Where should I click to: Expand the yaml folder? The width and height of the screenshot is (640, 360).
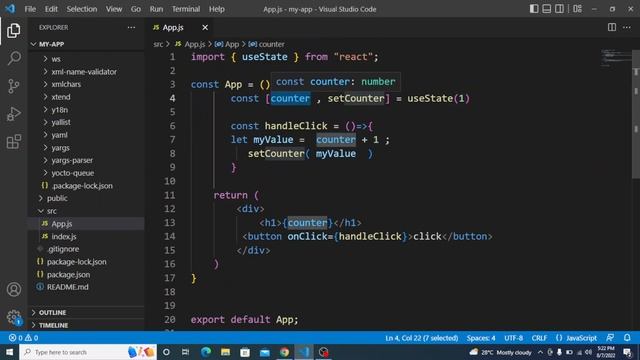pyautogui.click(x=87, y=135)
